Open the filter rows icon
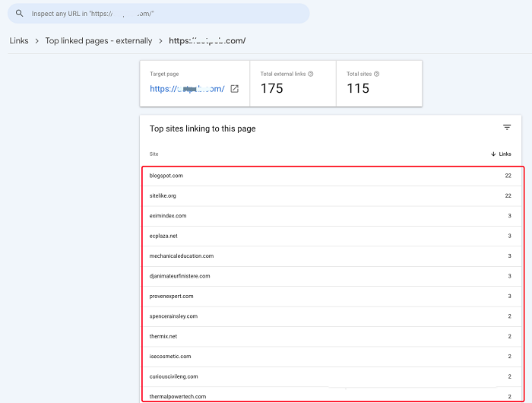 507,127
